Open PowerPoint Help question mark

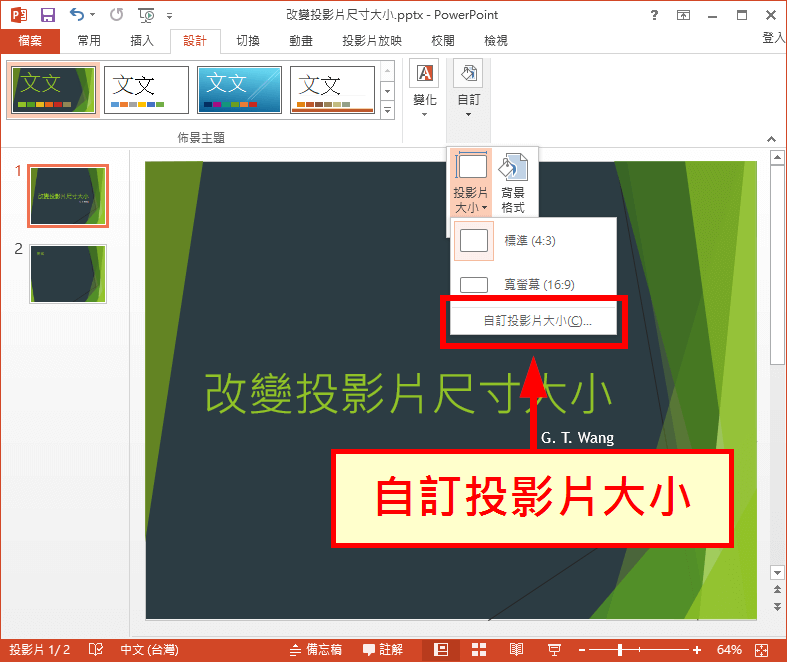click(654, 15)
